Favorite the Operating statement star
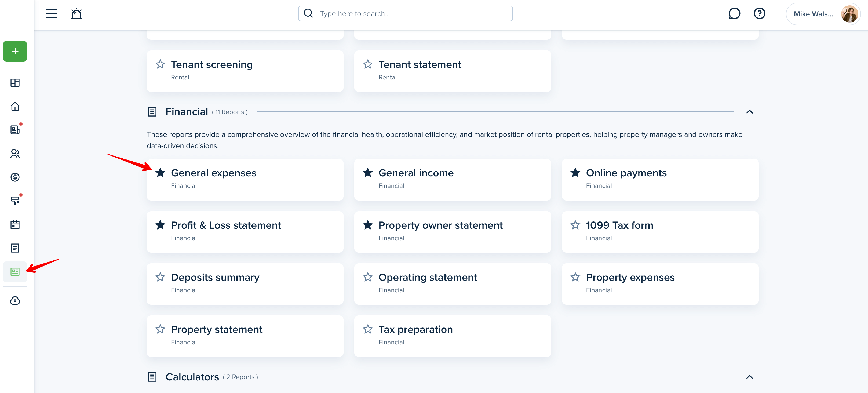This screenshot has height=393, width=868. pyautogui.click(x=368, y=277)
